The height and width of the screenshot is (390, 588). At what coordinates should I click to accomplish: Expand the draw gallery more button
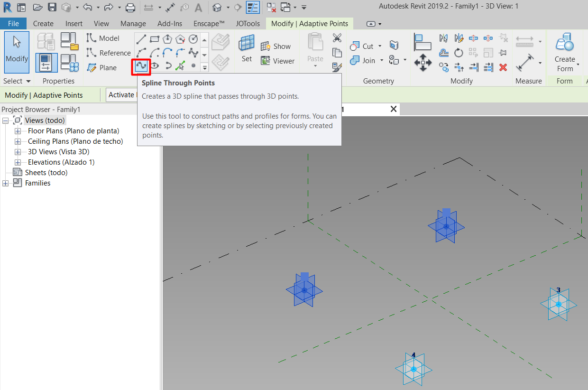[205, 68]
